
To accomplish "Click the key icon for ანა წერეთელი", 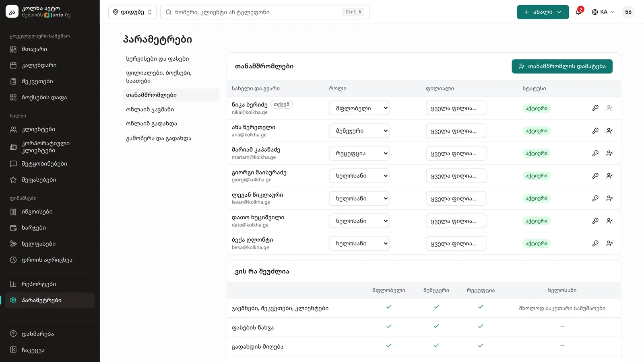I will coord(595,131).
